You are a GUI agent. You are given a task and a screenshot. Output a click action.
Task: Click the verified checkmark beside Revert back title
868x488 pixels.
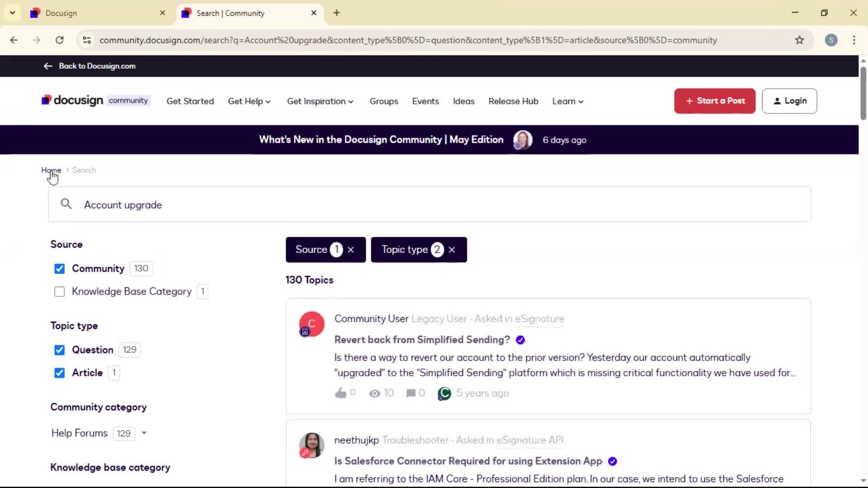tap(520, 340)
